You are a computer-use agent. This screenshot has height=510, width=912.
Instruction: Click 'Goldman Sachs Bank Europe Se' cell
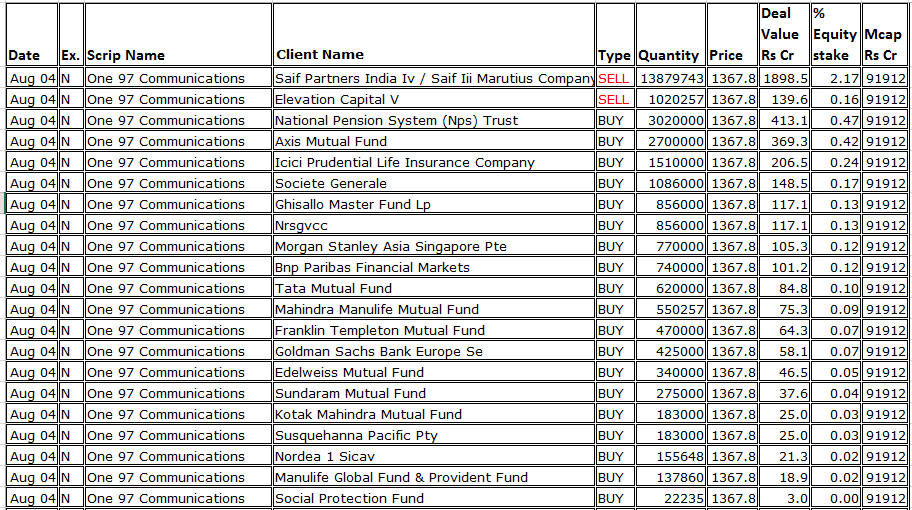coord(434,351)
